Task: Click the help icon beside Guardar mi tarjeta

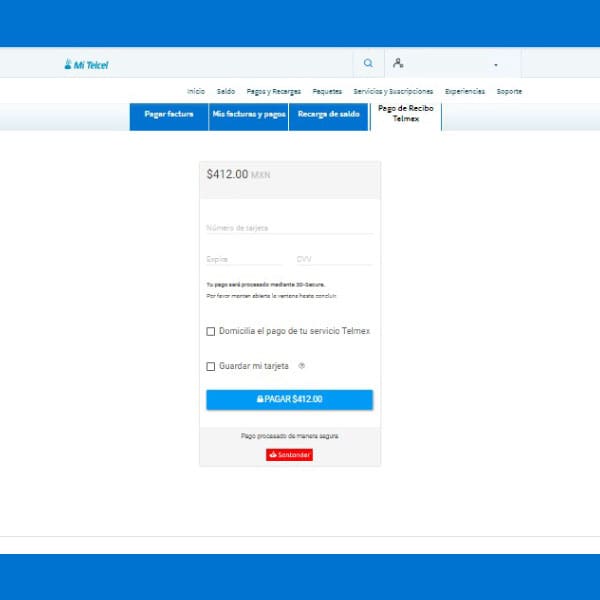Action: point(302,366)
